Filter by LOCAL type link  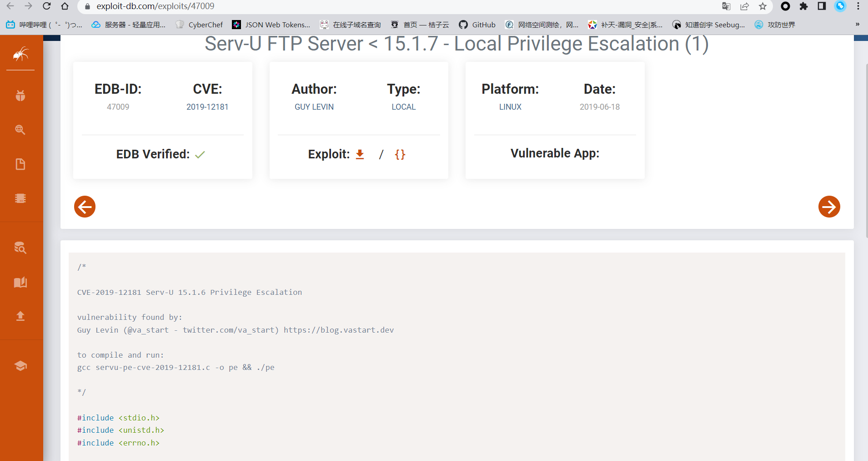(x=404, y=107)
